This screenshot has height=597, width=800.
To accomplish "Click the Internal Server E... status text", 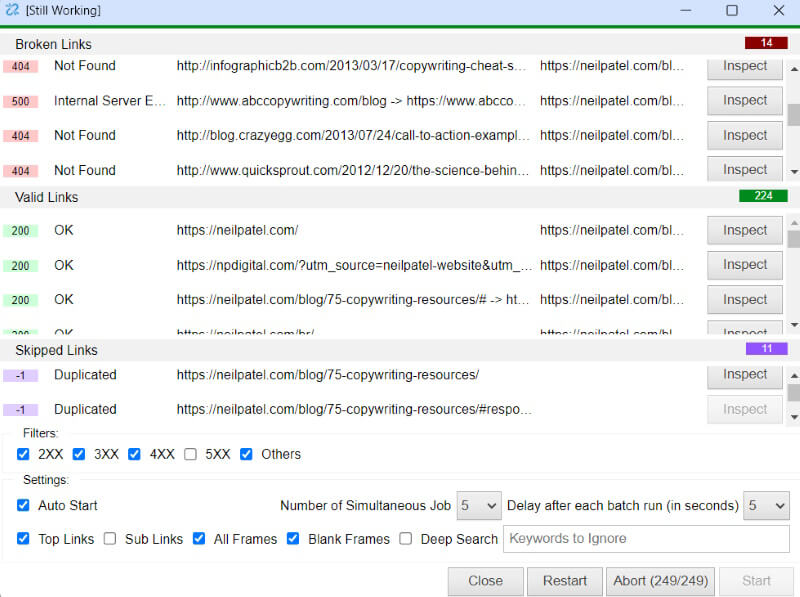I will tap(110, 101).
